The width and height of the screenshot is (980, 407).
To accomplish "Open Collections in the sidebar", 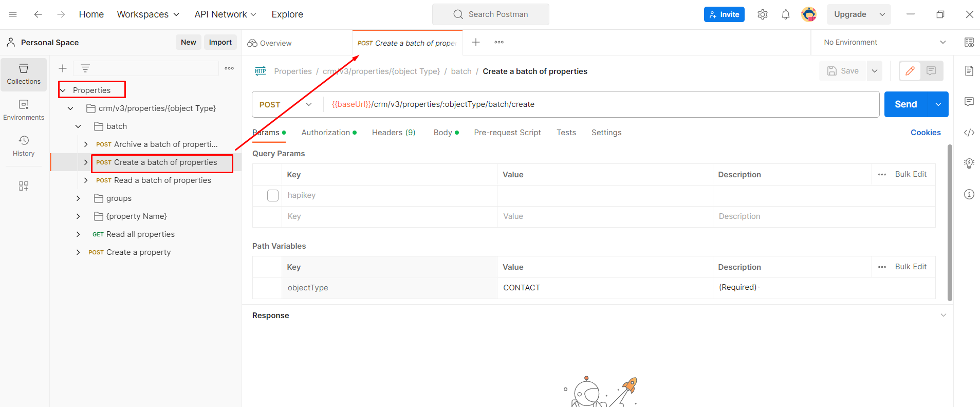I will pos(24,75).
